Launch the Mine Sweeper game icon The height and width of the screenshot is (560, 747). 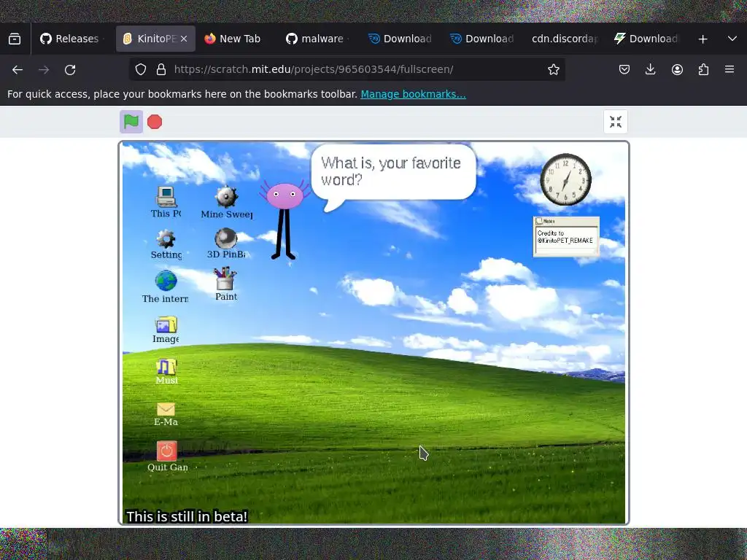[x=226, y=203]
